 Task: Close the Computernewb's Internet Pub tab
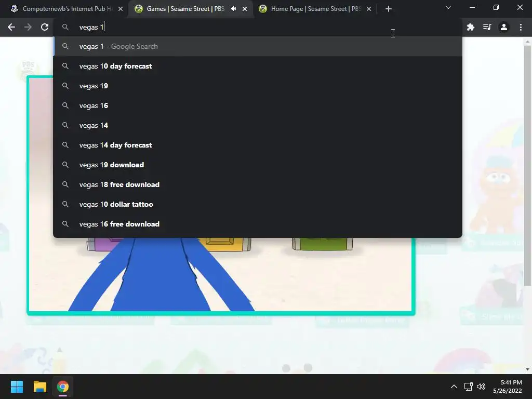[121, 9]
